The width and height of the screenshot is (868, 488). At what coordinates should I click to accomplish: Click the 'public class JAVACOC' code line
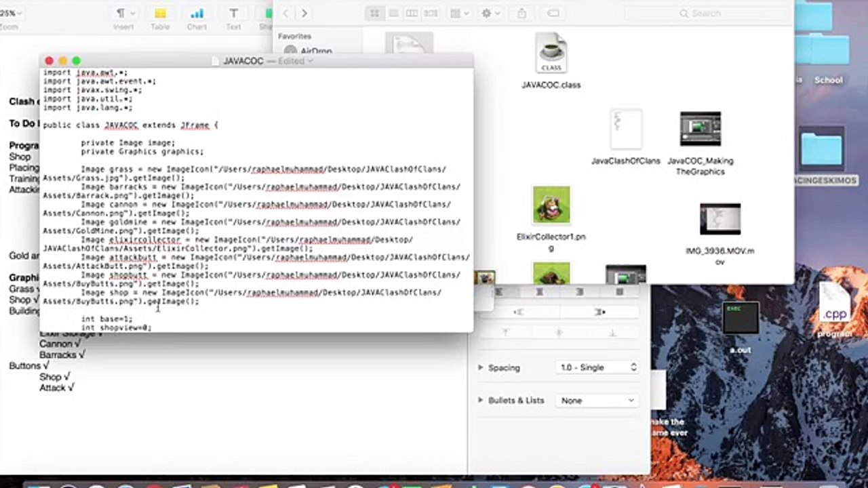pyautogui.click(x=131, y=125)
